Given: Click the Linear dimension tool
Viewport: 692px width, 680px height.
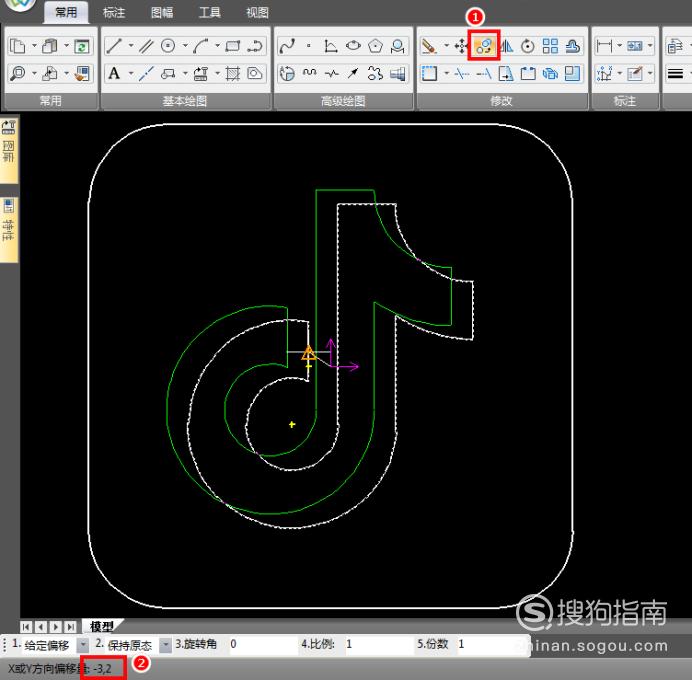Looking at the screenshot, I should pos(604,45).
